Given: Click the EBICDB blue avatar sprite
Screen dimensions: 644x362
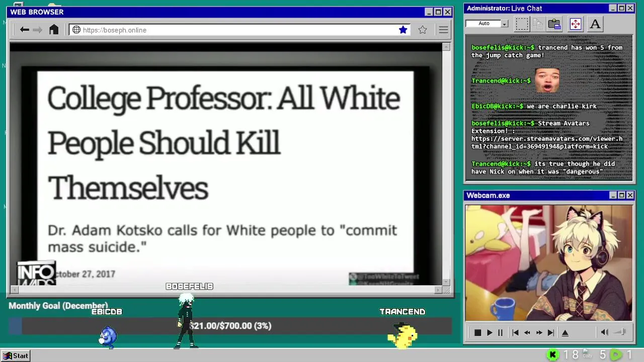Looking at the screenshot, I should tap(107, 337).
